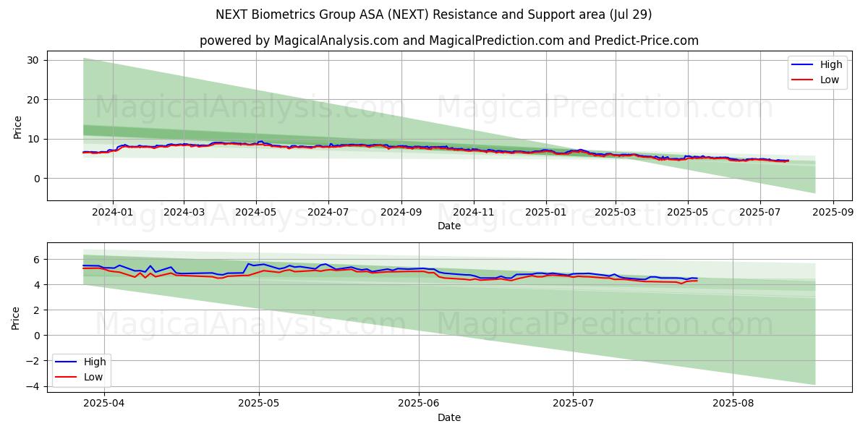Click the 'Date' axis label under bottom chart
Viewport: 868px width, 434px height.
pyautogui.click(x=449, y=417)
